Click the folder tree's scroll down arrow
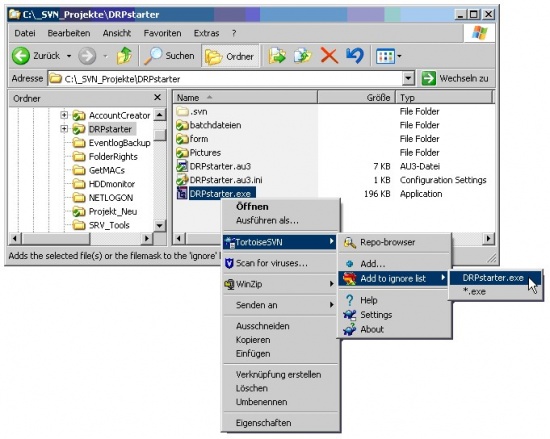 click(x=160, y=225)
